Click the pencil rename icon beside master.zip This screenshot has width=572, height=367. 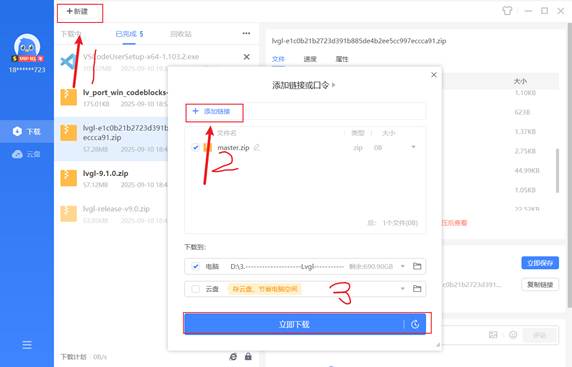tap(257, 147)
